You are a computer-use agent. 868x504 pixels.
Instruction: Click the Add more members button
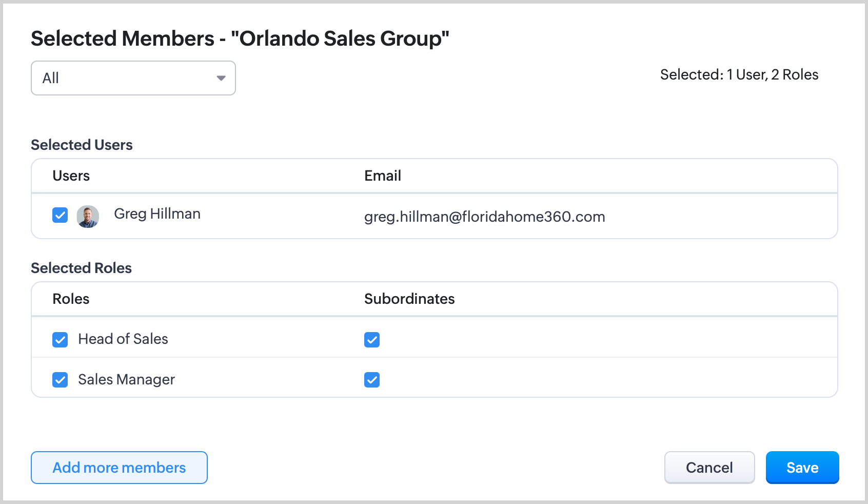[119, 468]
